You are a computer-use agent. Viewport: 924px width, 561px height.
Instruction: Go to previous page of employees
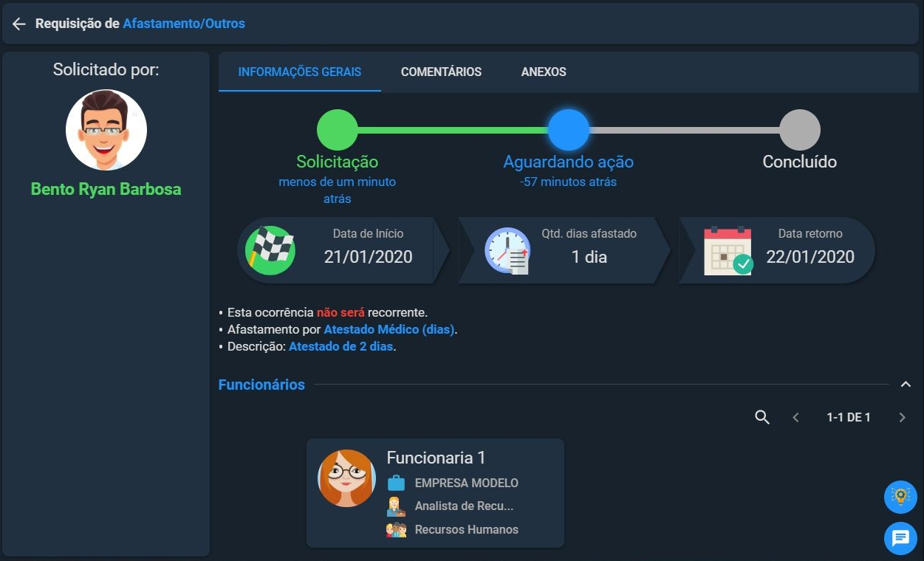coord(795,418)
